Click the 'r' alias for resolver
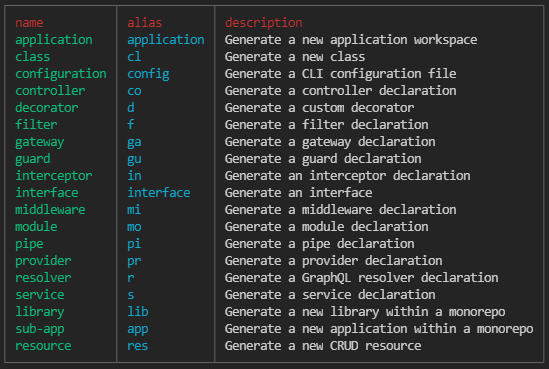Viewport: 549px width, 369px height. [x=131, y=278]
